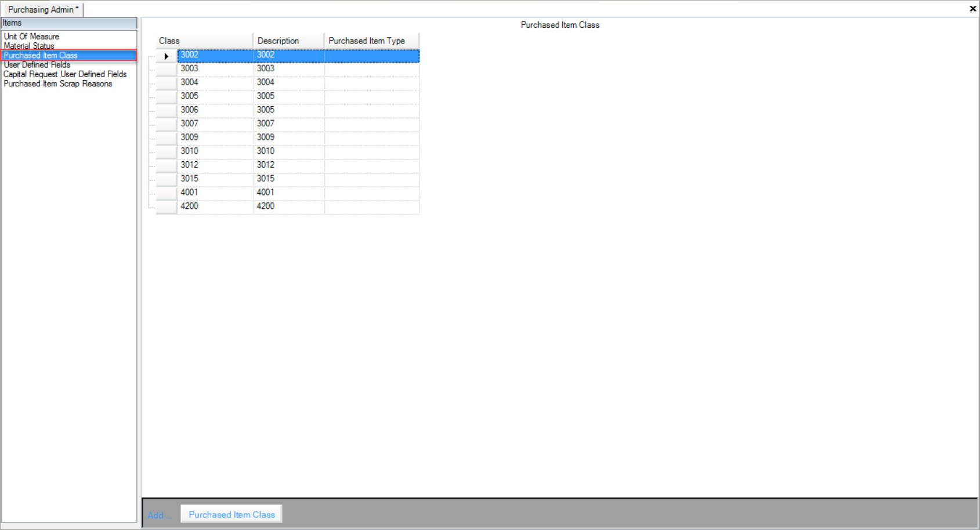Click Purchased Item Type cell for 4200
The image size is (980, 530).
click(372, 206)
